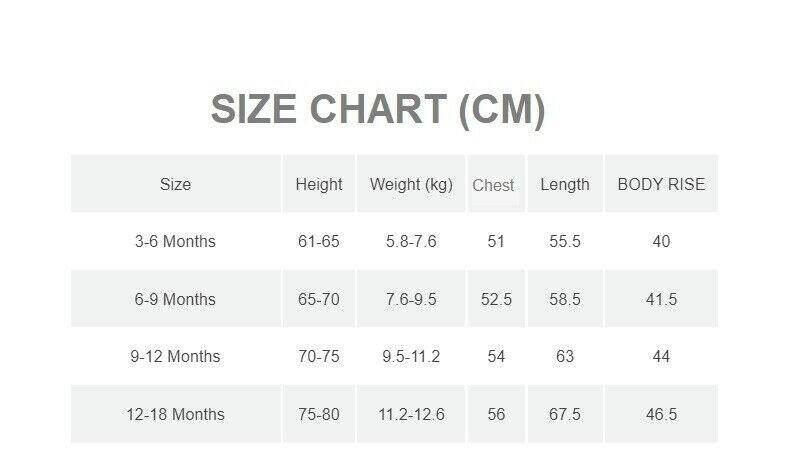Image resolution: width=795 pixels, height=476 pixels.
Task: Click the 7.6-9.5 weight cell
Action: (411, 299)
